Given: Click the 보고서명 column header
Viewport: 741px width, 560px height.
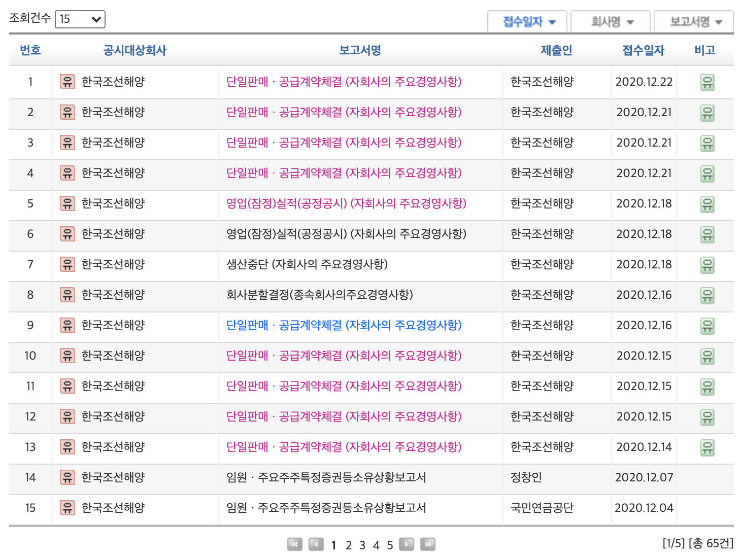Looking at the screenshot, I should point(361,50).
